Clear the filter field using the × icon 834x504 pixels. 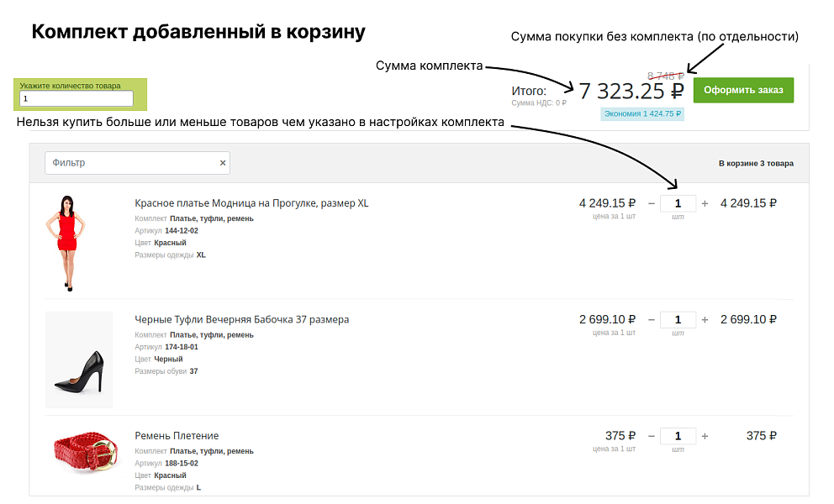click(223, 162)
